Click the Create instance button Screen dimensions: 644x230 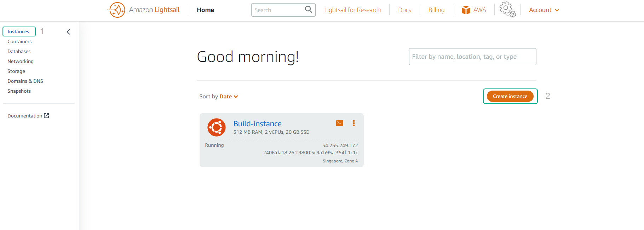tap(510, 96)
